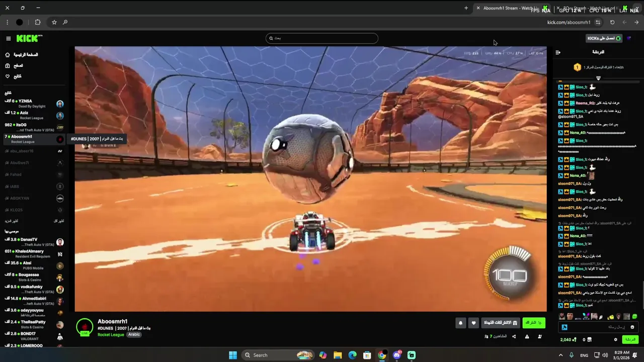Go to home via the KICK logo

pos(29,39)
